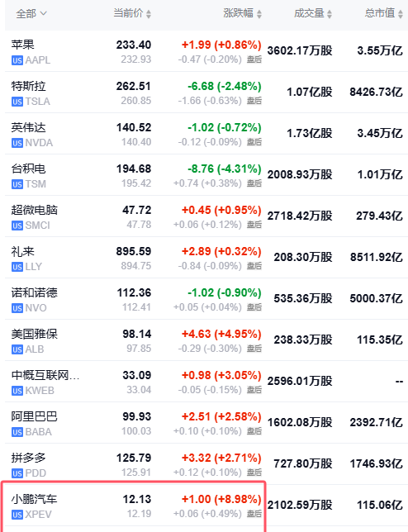Click the US badge beside TSLA

pyautogui.click(x=17, y=102)
